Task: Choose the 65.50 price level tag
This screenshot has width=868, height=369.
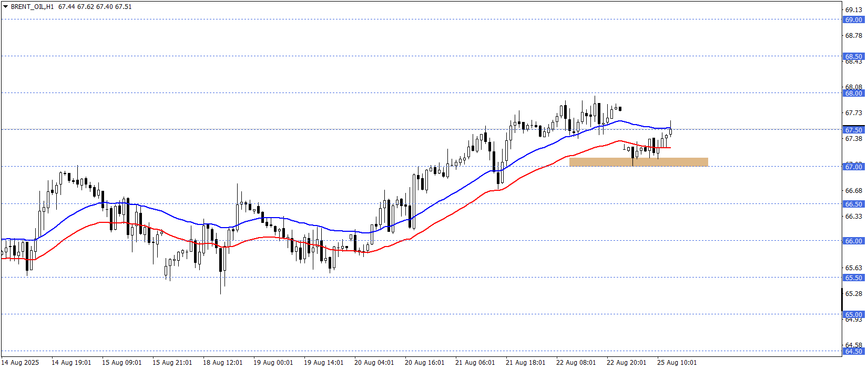Action: click(853, 278)
